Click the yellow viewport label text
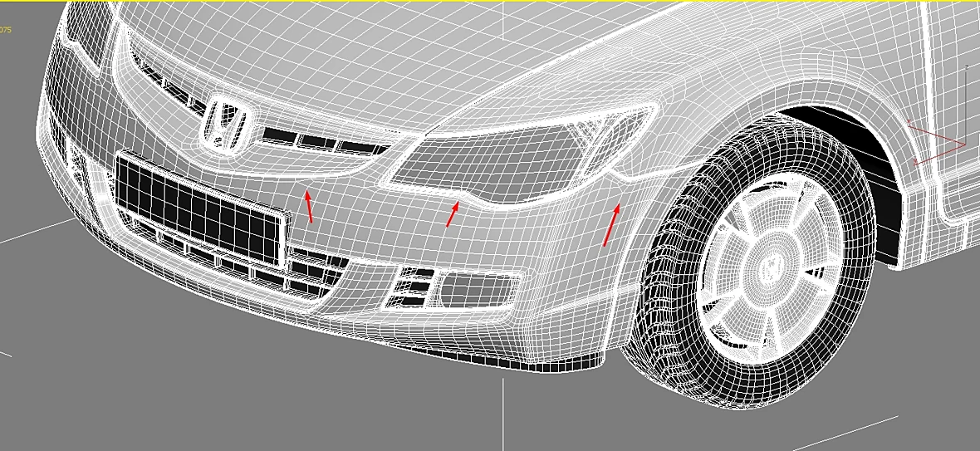980x451 pixels. (x=6, y=29)
